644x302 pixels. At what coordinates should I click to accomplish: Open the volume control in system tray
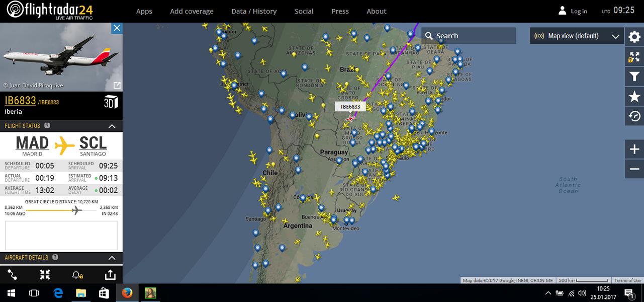coord(582,293)
